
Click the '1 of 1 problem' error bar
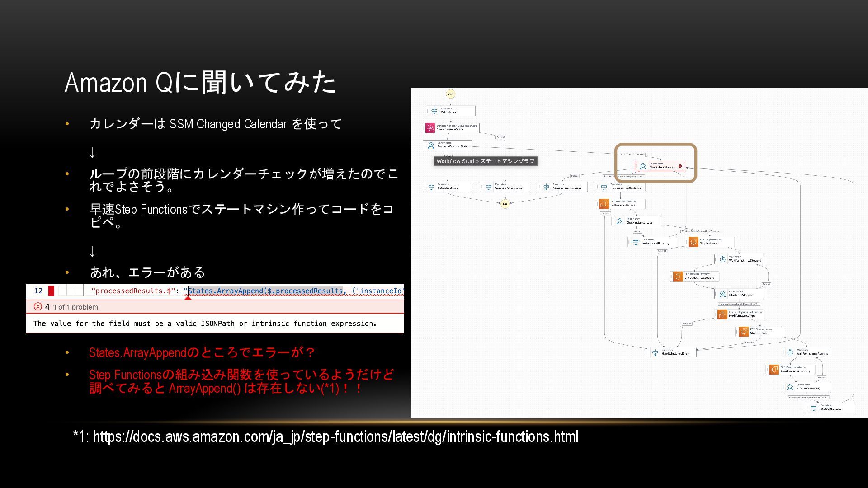point(75,307)
